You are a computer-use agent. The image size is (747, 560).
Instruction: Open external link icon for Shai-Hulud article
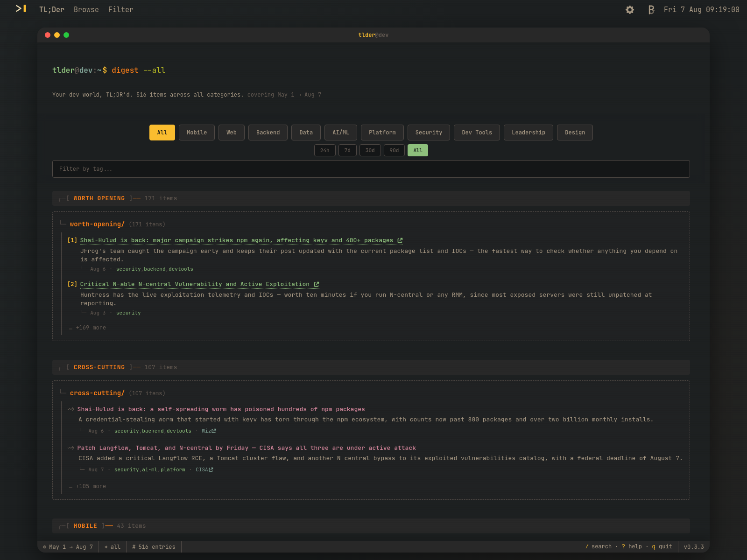click(x=400, y=240)
